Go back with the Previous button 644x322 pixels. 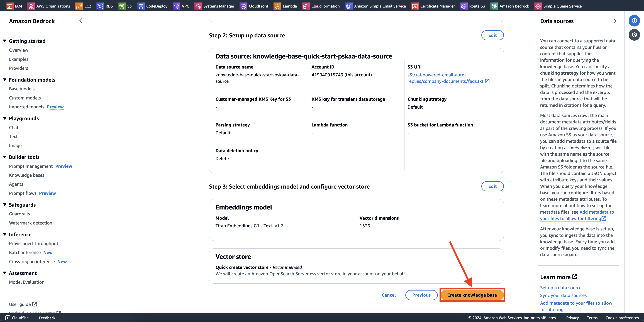pyautogui.click(x=421, y=295)
